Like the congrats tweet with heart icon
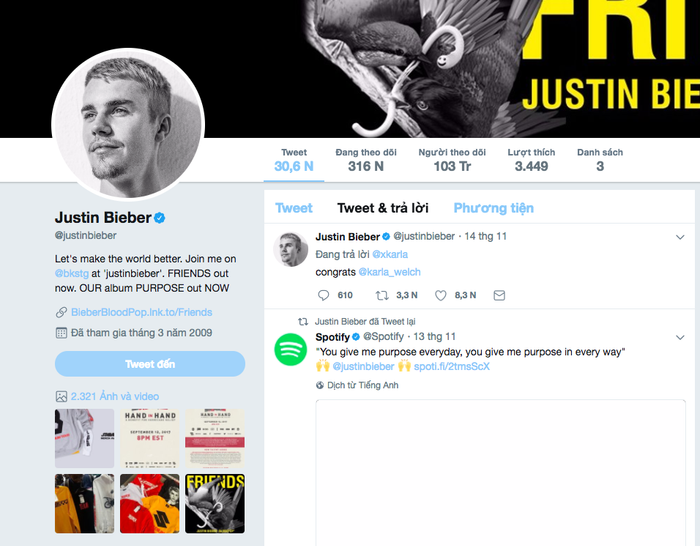Image resolution: width=700 pixels, height=546 pixels. [441, 295]
